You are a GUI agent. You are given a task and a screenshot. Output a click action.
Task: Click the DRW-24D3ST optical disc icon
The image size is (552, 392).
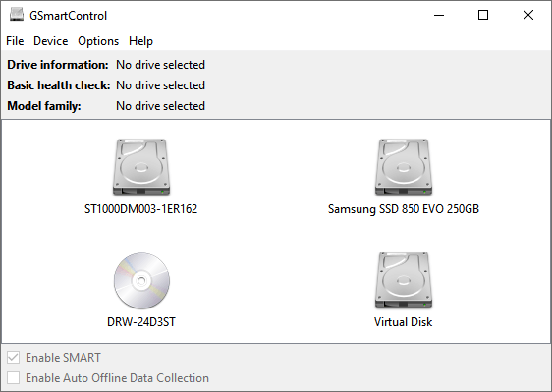(x=141, y=280)
